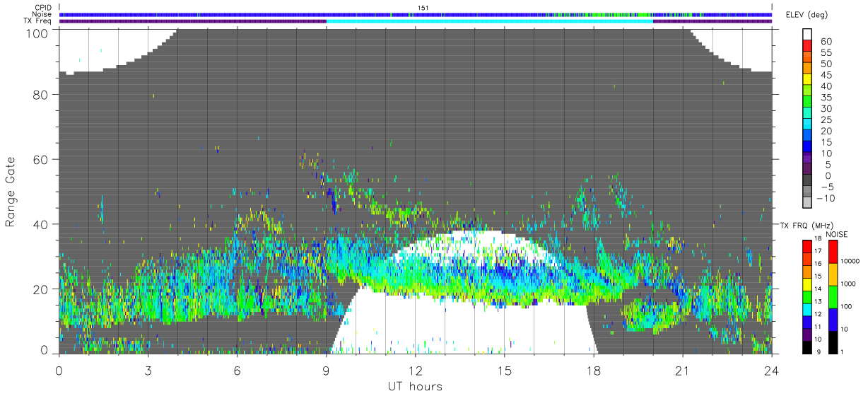
Task: Click the 21 tick on the UT hours axis
Action: pos(682,370)
